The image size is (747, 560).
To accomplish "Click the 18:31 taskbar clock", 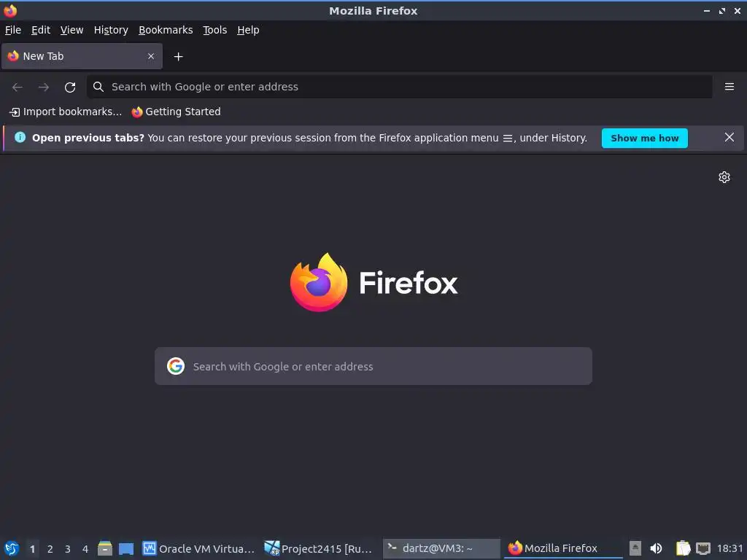I will [729, 548].
